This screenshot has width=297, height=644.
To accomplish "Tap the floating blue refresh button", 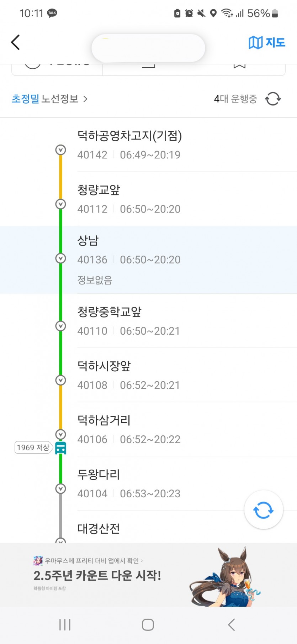I will tap(263, 510).
